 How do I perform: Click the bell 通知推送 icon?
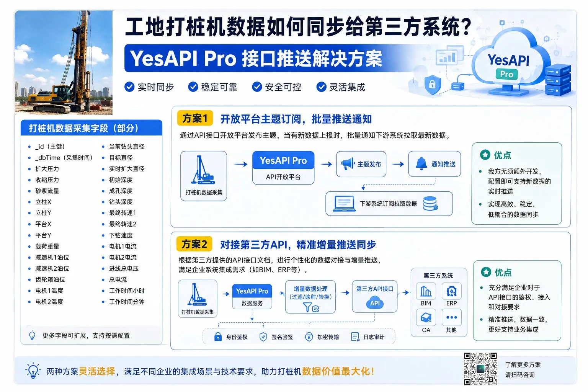pos(421,163)
